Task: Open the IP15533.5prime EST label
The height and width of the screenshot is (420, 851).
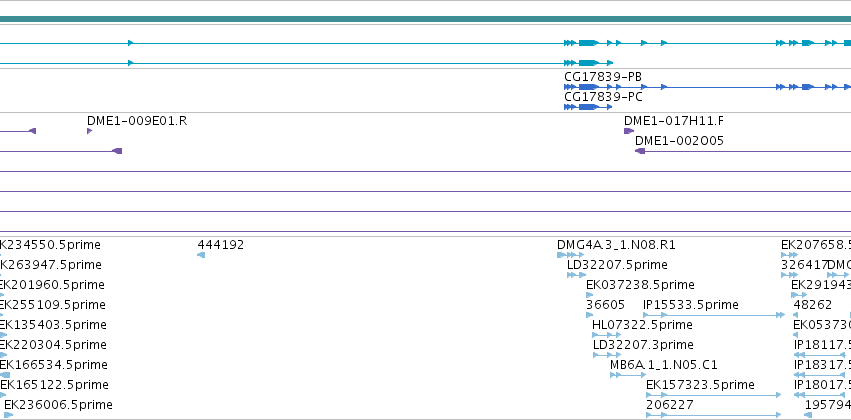Action: pyautogui.click(x=691, y=304)
